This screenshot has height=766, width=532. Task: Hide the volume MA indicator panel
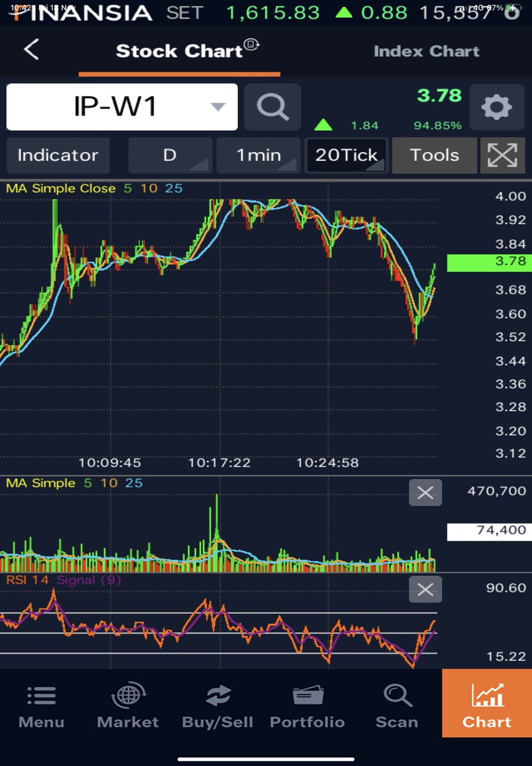(x=425, y=492)
